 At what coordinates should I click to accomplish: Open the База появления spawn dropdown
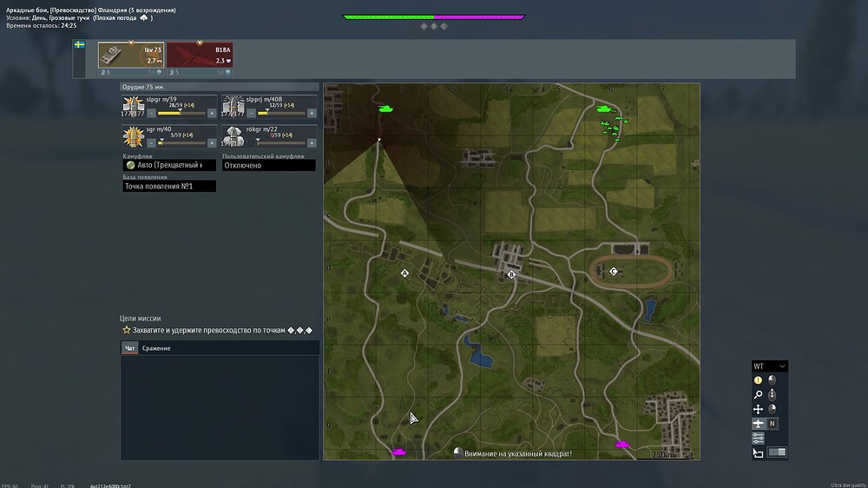point(169,186)
